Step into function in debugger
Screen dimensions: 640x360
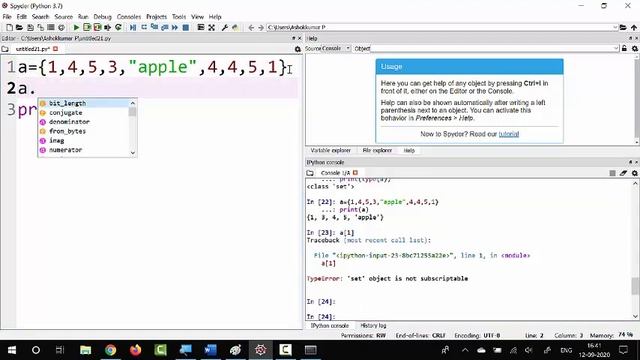154,27
